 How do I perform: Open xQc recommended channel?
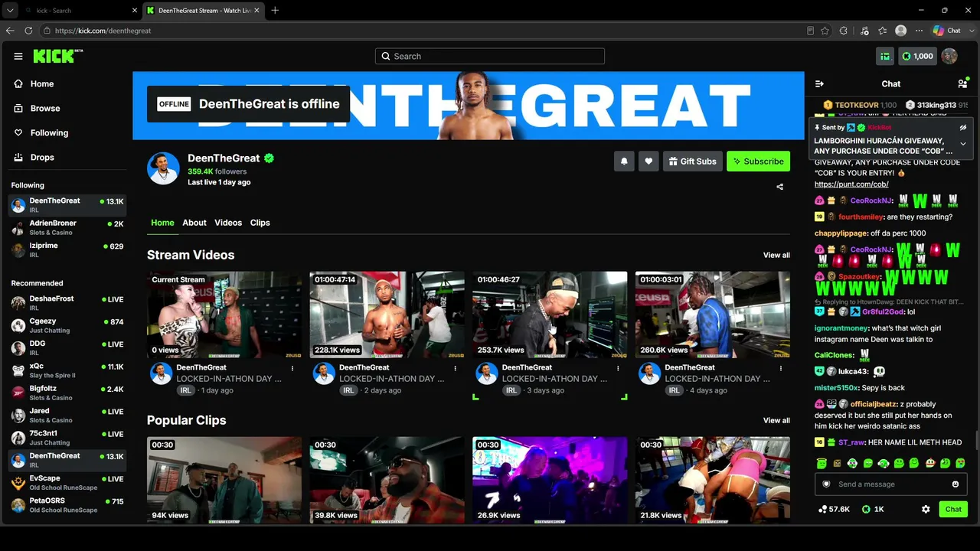[67, 370]
